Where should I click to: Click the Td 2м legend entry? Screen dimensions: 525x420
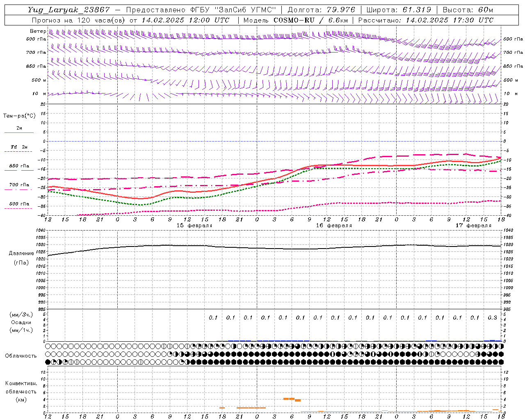pos(19,147)
